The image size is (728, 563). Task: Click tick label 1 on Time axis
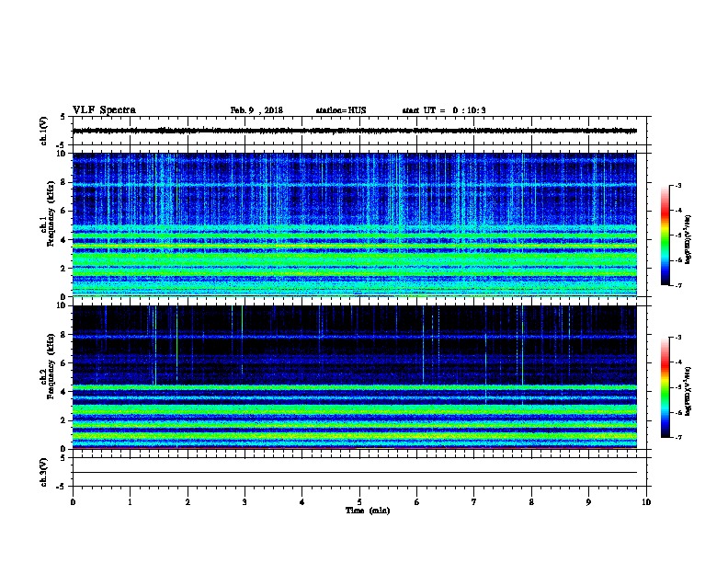[x=130, y=501]
